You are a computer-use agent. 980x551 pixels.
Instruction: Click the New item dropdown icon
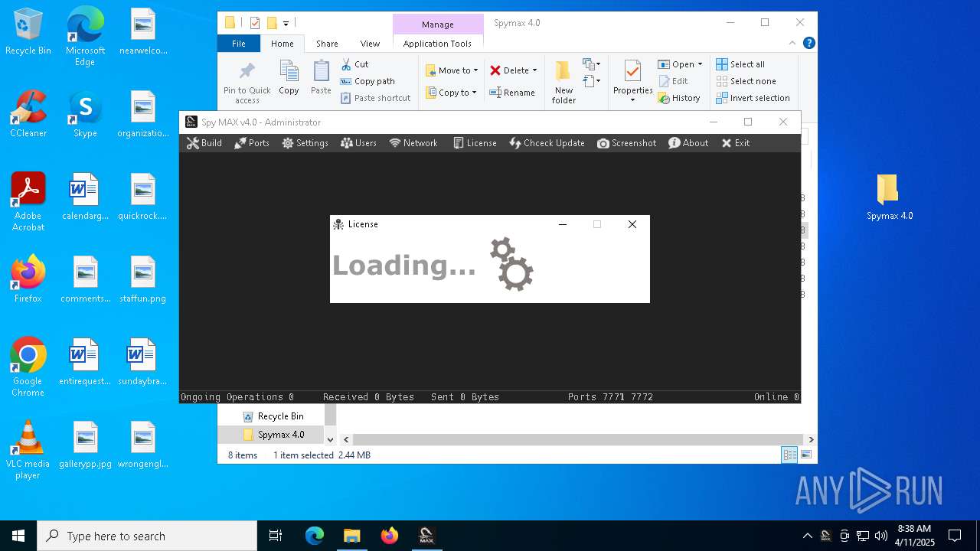592,64
